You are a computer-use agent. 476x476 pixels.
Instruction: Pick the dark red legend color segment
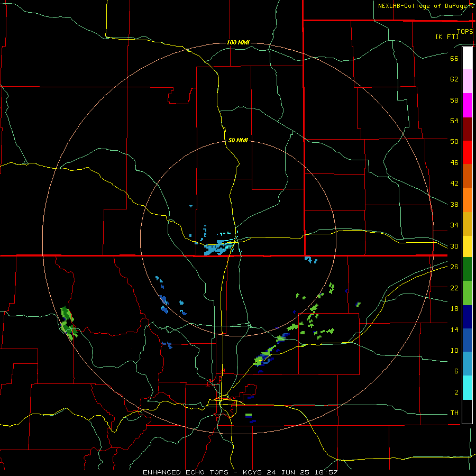click(x=467, y=129)
